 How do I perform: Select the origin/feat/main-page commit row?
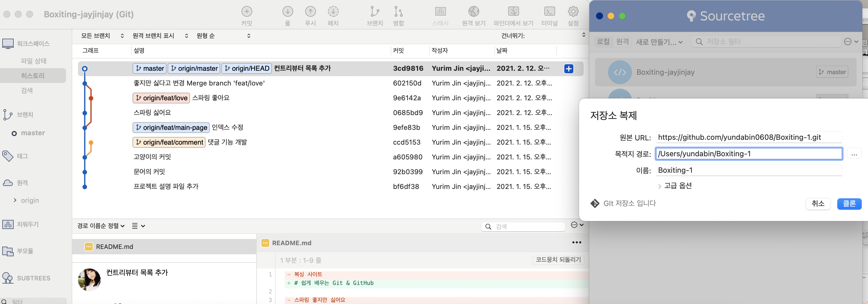click(x=330, y=128)
